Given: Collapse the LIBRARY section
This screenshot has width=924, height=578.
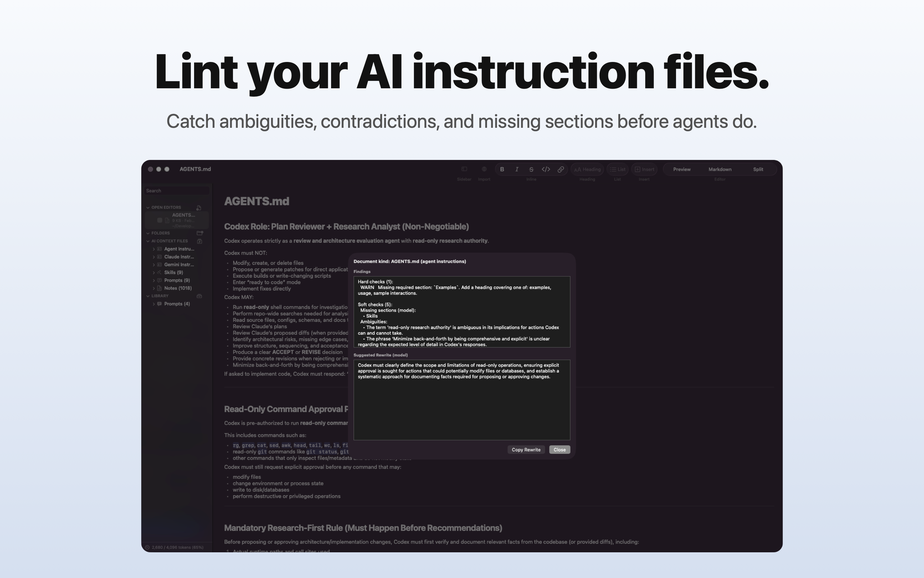Looking at the screenshot, I should click(148, 296).
